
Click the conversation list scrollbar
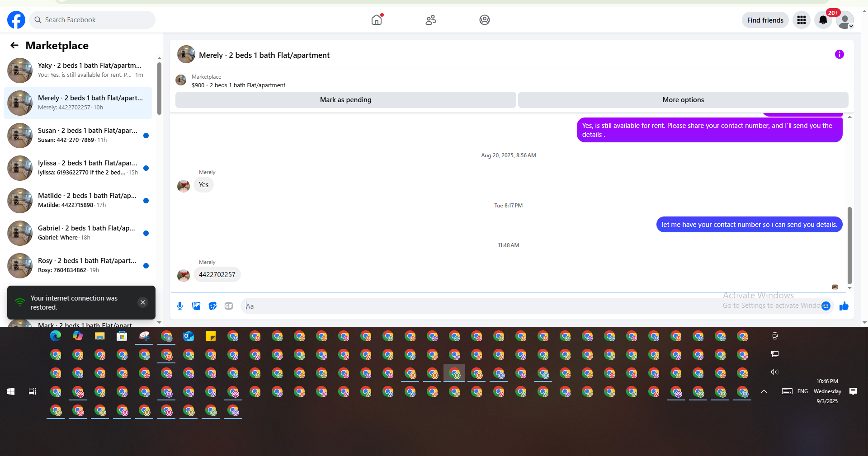pyautogui.click(x=159, y=89)
